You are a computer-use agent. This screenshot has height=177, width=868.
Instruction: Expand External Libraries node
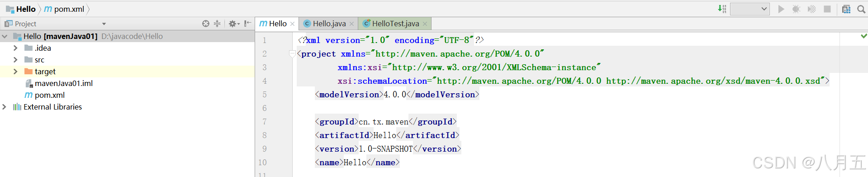pos(5,107)
